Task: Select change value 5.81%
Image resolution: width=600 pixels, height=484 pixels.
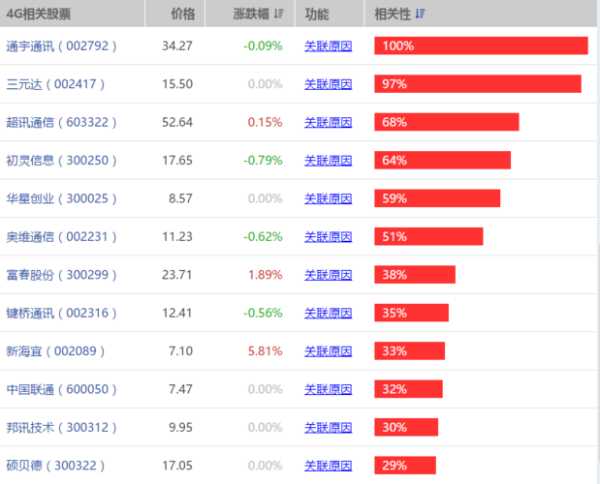Action: (265, 351)
